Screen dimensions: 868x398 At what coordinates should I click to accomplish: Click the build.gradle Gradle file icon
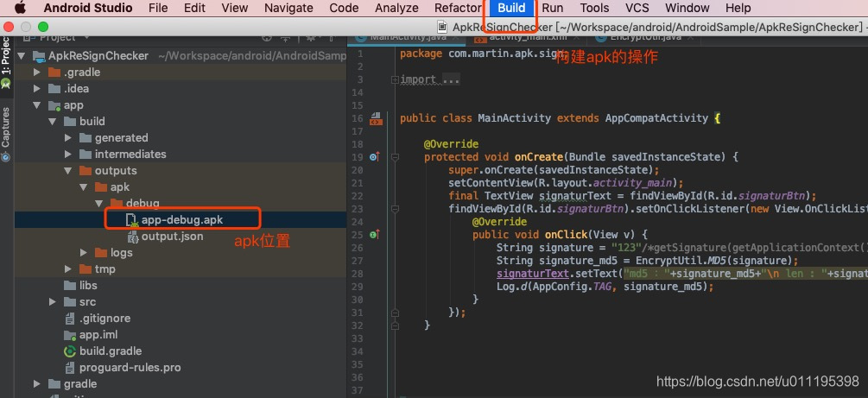coord(70,351)
